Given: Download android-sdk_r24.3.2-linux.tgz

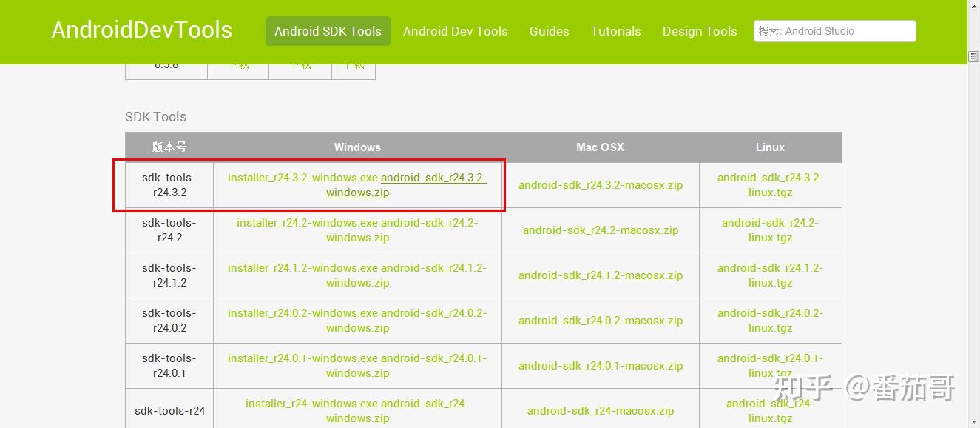Looking at the screenshot, I should 770,184.
